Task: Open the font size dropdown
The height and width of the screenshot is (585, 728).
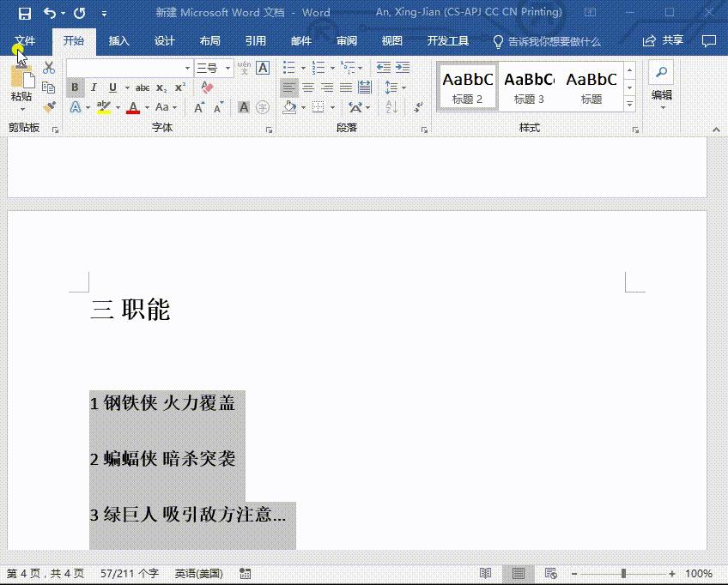Action: (226, 68)
